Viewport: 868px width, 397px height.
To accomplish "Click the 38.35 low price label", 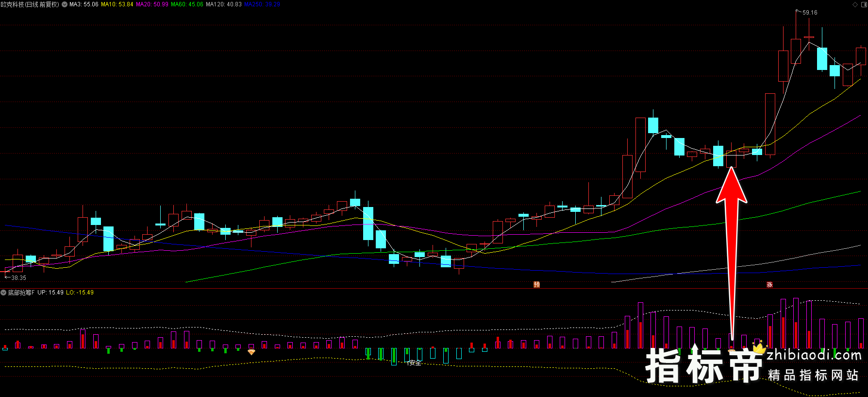I will pos(18,278).
